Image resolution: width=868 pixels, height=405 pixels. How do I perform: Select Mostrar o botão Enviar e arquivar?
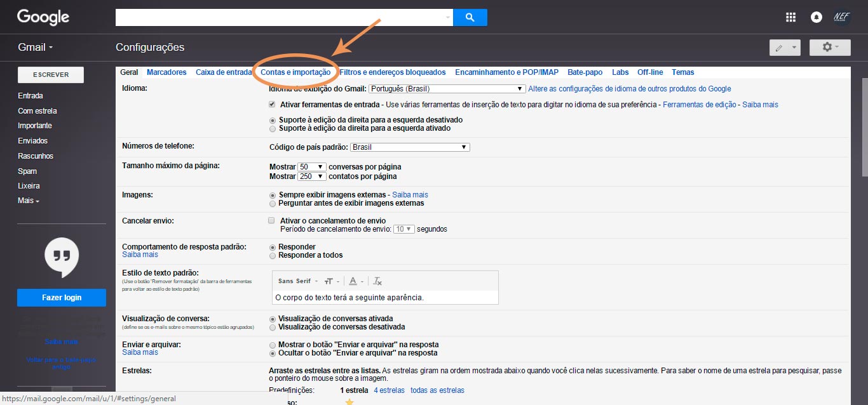coord(273,345)
